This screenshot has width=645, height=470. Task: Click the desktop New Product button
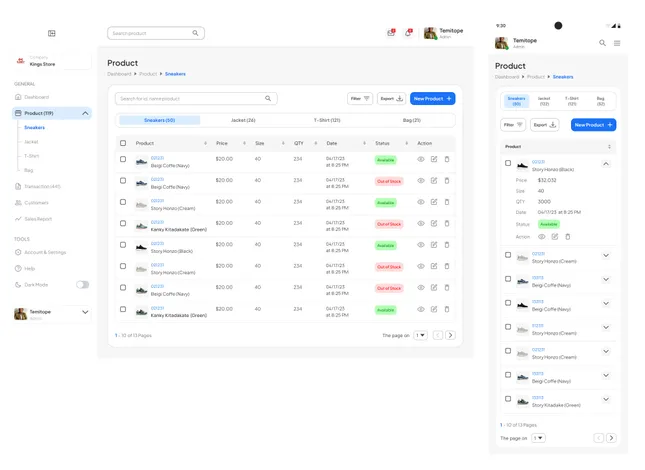pyautogui.click(x=432, y=99)
